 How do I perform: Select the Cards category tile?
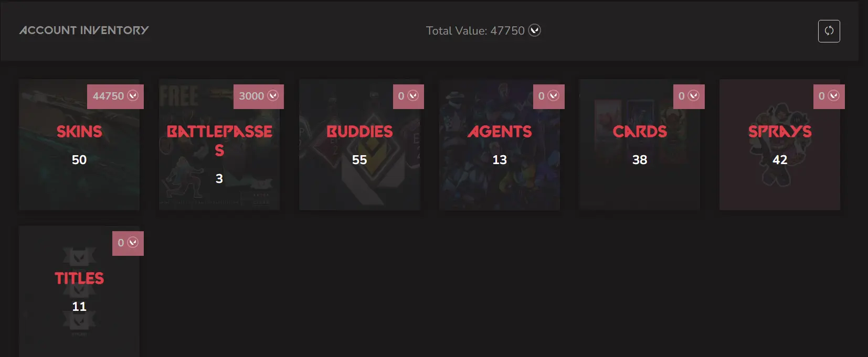click(x=640, y=145)
